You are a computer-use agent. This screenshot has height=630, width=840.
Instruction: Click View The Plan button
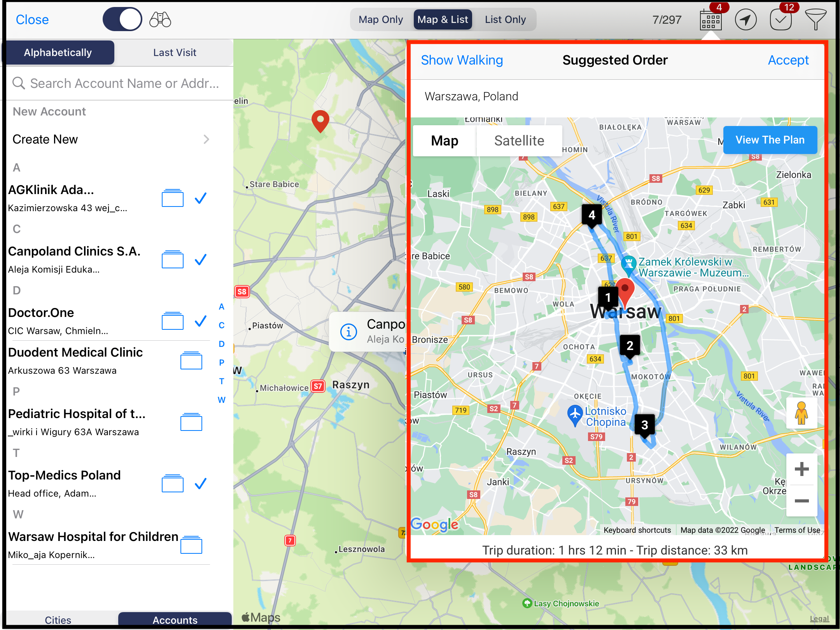[x=770, y=140]
